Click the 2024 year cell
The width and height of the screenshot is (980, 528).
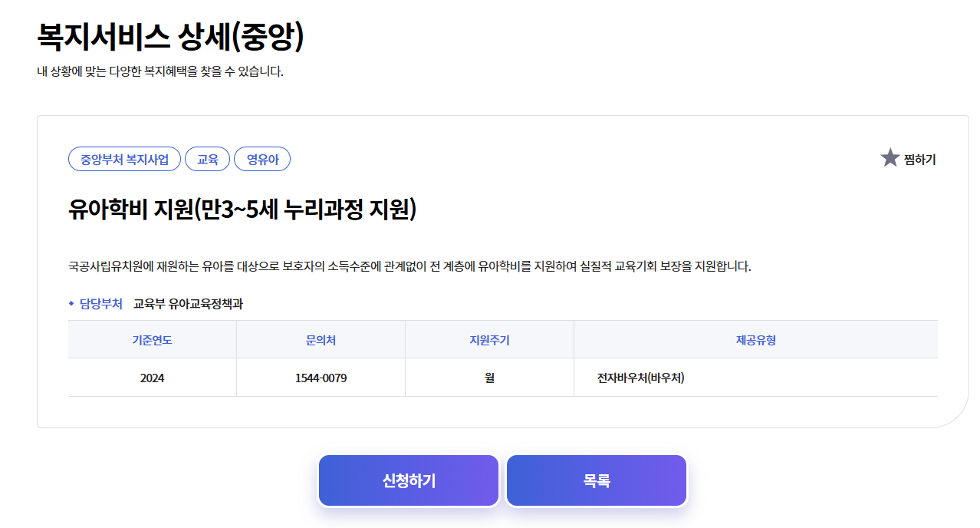[x=152, y=377]
